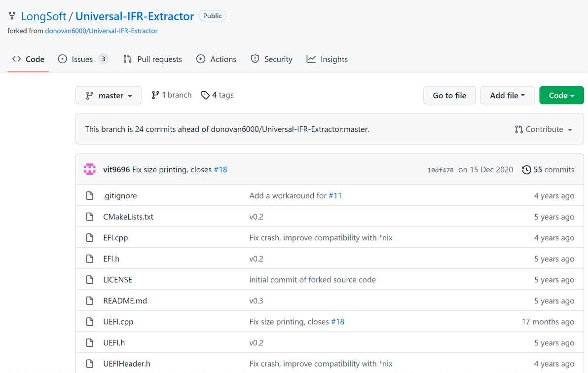Switch to the Issues tab
This screenshot has width=588, height=373.
point(82,59)
